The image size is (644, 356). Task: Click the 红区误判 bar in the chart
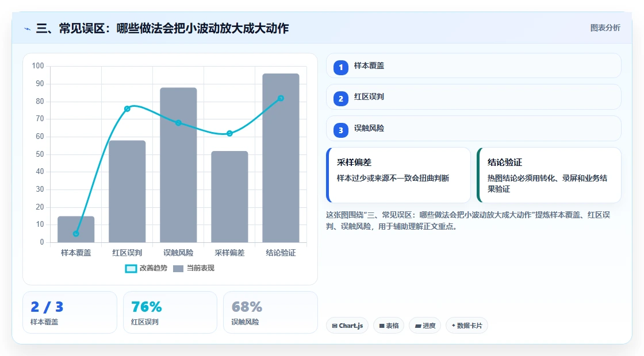[x=127, y=192]
